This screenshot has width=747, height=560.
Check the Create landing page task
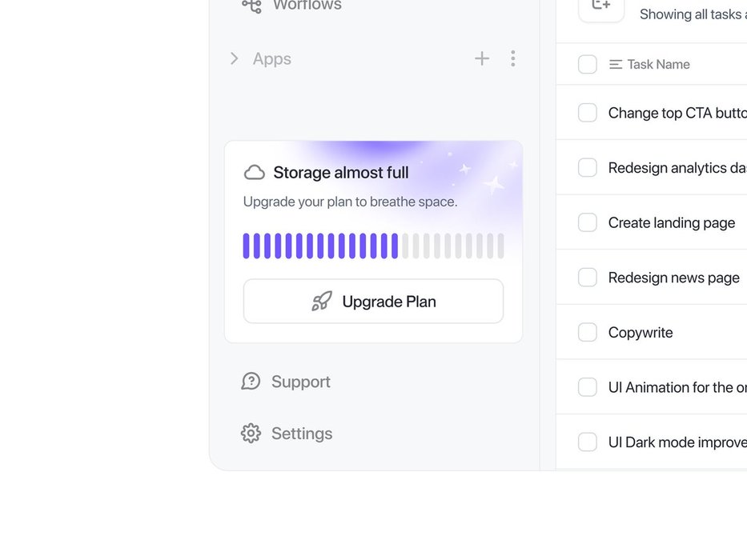[588, 222]
